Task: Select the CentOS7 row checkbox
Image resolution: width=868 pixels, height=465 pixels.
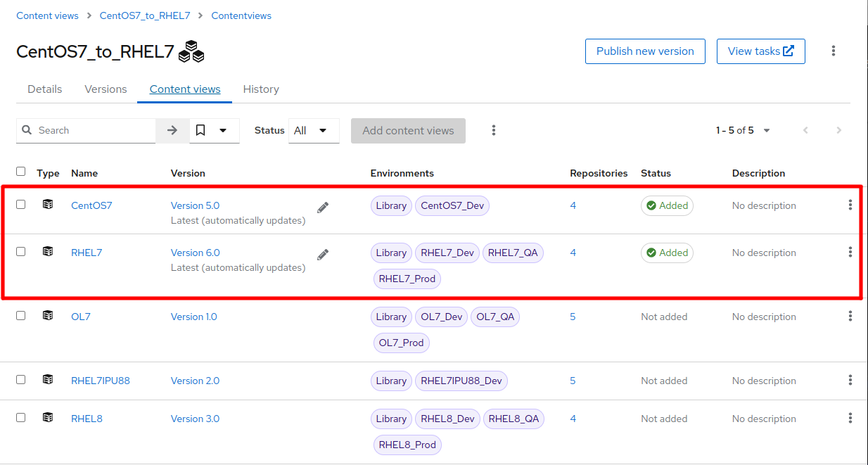Action: tap(21, 204)
